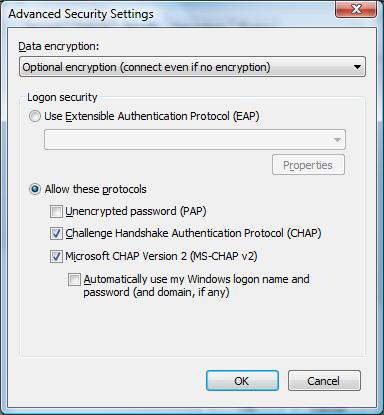Click the Data encryption label
The width and height of the screenshot is (384, 415).
click(59, 46)
